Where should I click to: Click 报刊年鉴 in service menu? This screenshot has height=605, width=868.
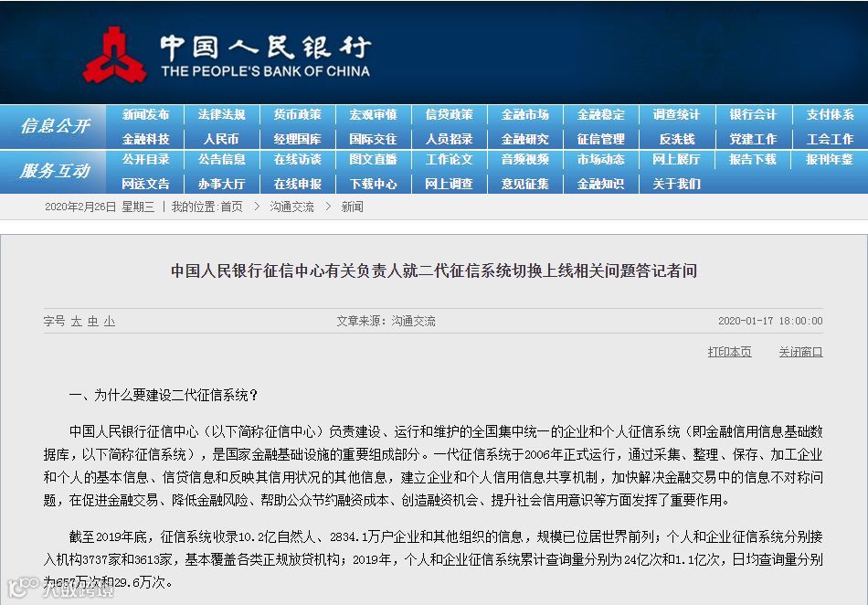(x=830, y=159)
